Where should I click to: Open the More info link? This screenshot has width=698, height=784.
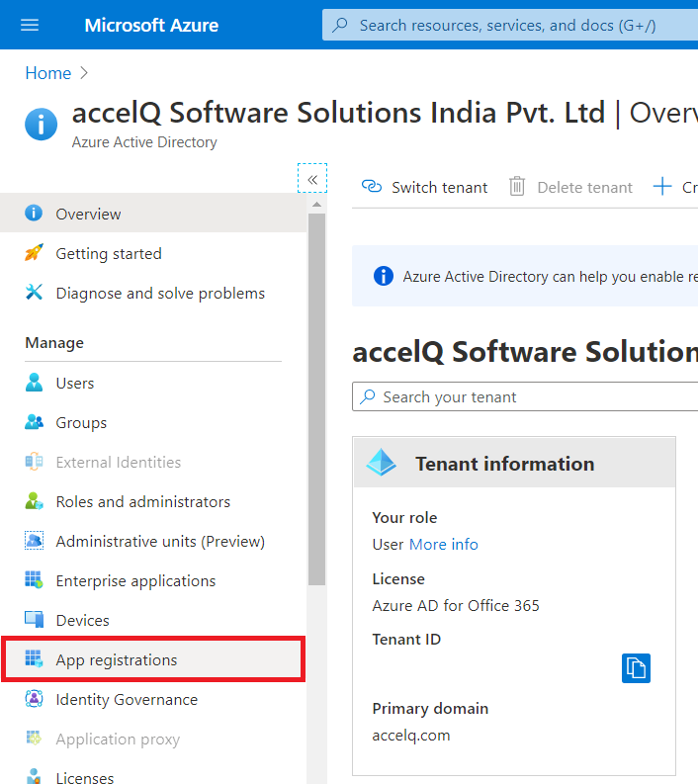(x=444, y=544)
